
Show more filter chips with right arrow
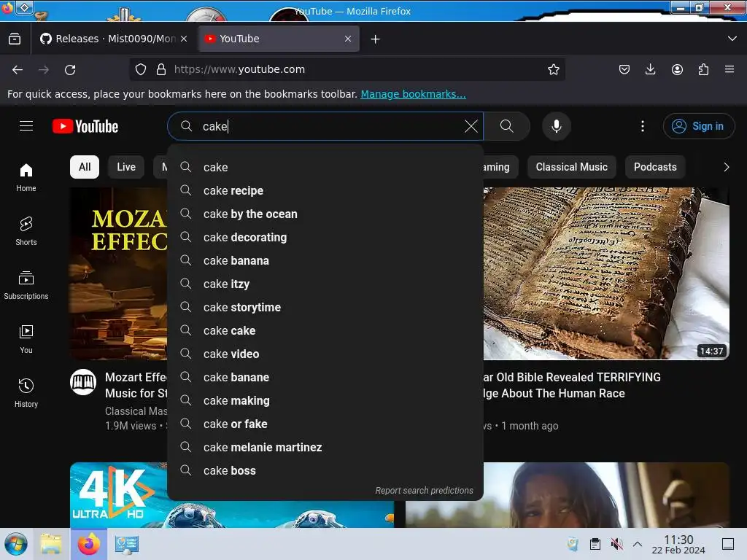click(726, 167)
